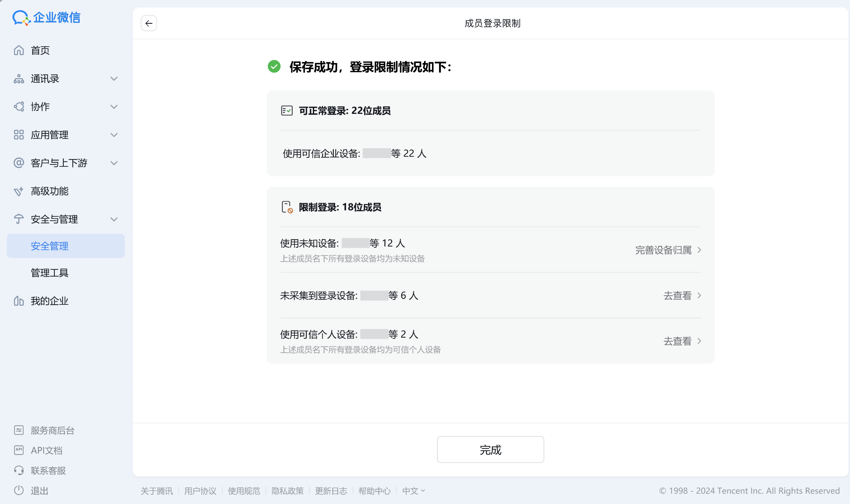Open the 隐私政策 footer link

point(287,491)
